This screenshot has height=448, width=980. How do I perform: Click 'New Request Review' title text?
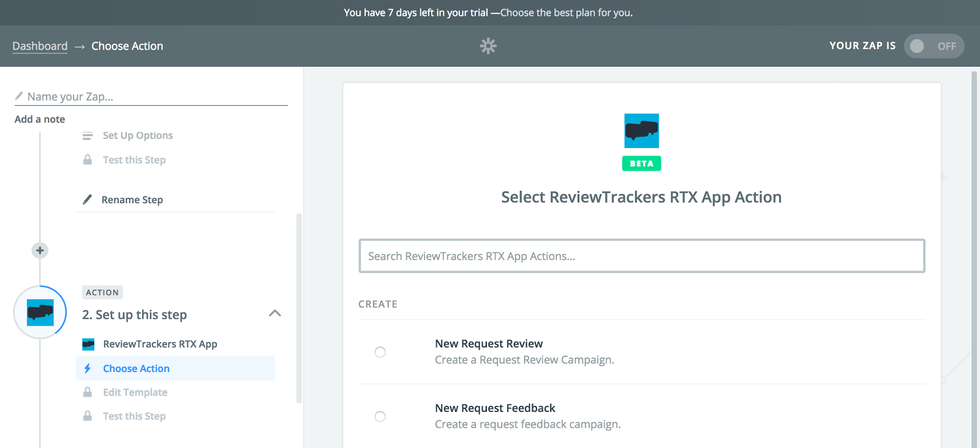pos(489,343)
